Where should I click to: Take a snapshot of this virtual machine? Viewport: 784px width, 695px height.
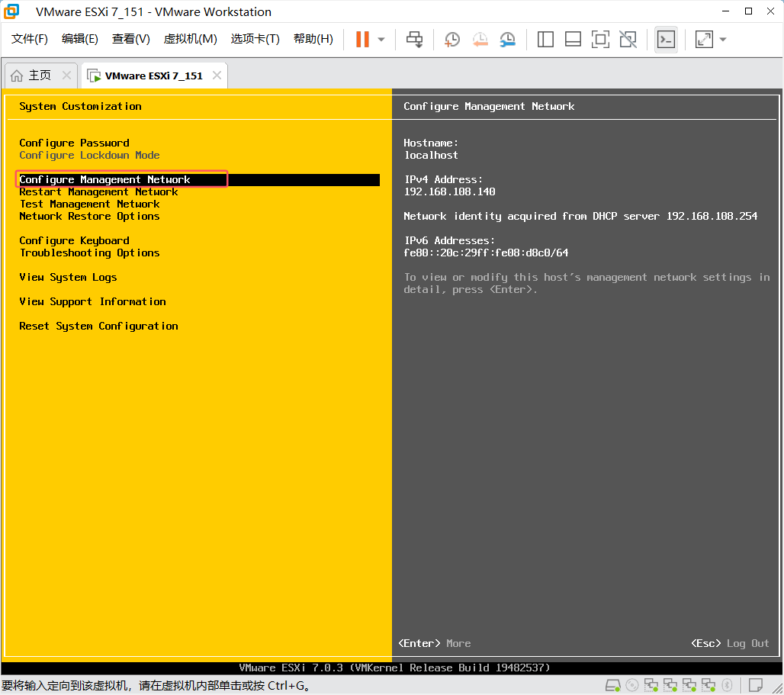[452, 39]
